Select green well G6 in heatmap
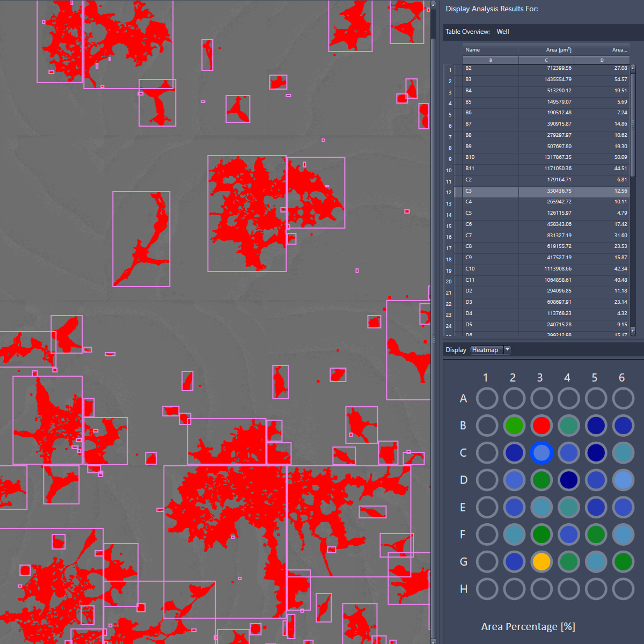 pyautogui.click(x=623, y=562)
